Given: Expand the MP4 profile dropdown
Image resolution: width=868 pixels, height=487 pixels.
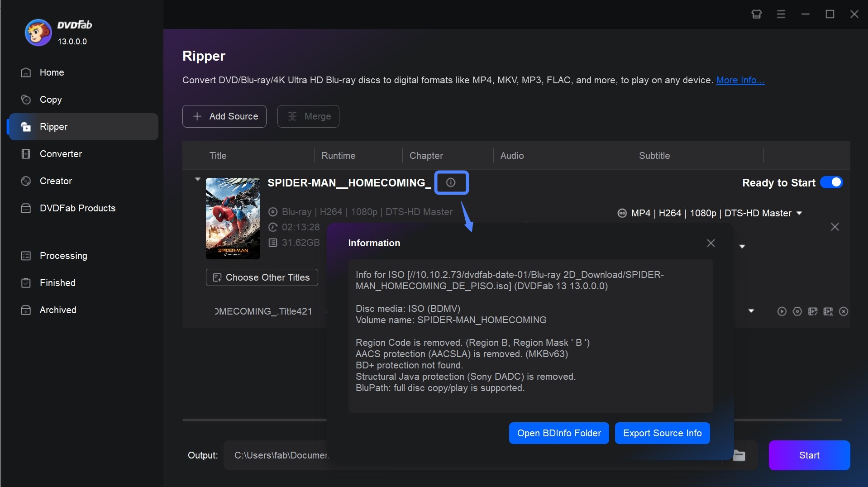Looking at the screenshot, I should [799, 213].
